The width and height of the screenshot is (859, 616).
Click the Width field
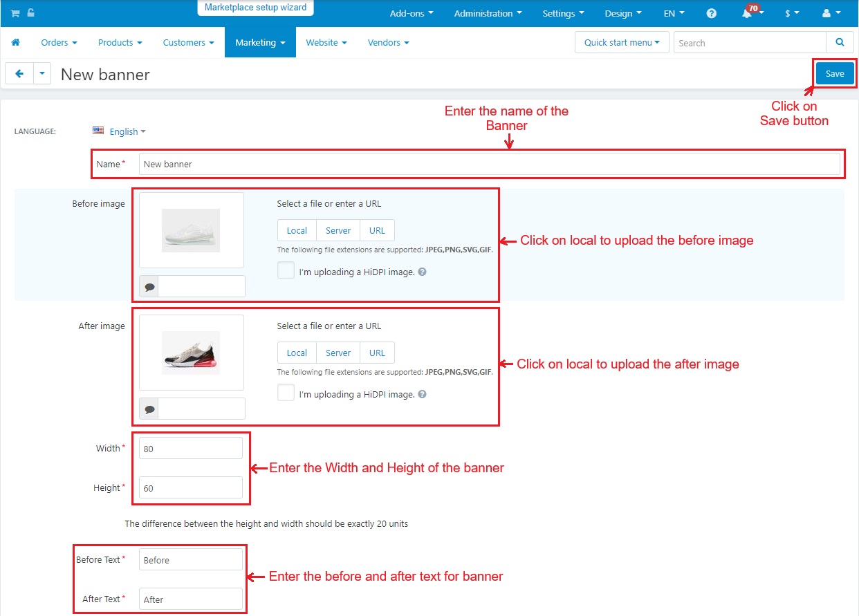pyautogui.click(x=191, y=448)
